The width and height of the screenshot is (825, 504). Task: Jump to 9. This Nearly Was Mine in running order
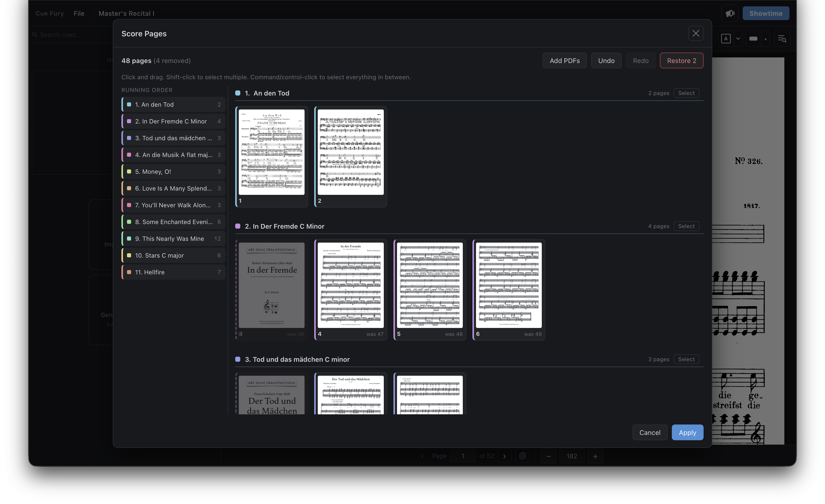coord(173,239)
